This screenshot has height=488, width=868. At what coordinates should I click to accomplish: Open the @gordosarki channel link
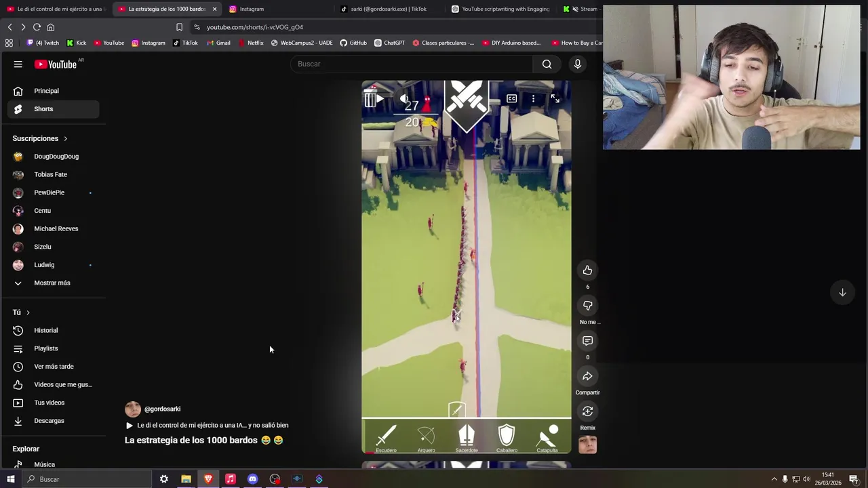point(162,409)
